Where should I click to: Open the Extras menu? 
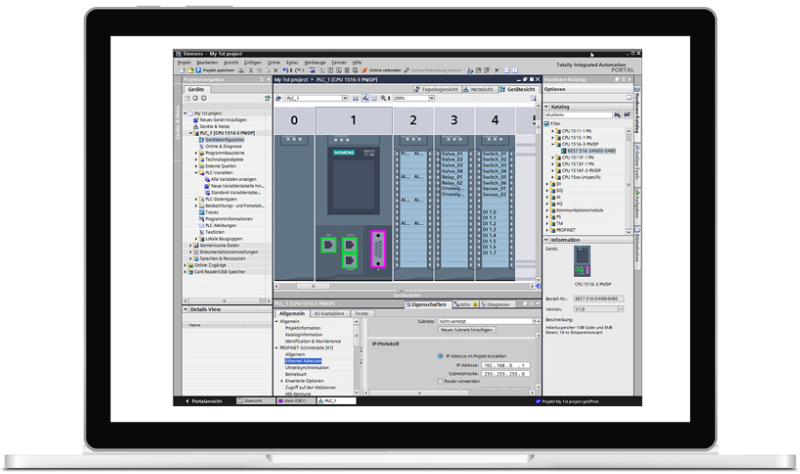[292, 62]
